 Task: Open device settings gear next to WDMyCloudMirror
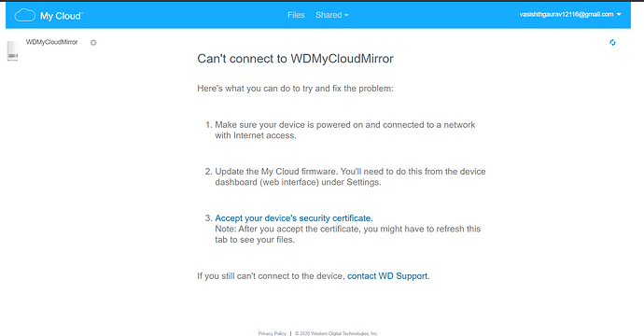[x=93, y=42]
